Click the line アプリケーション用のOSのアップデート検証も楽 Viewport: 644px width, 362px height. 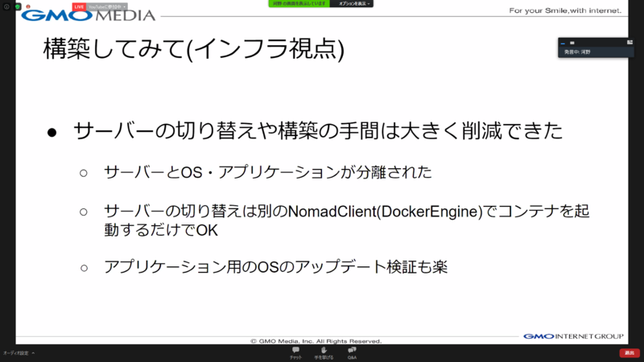[x=275, y=267]
